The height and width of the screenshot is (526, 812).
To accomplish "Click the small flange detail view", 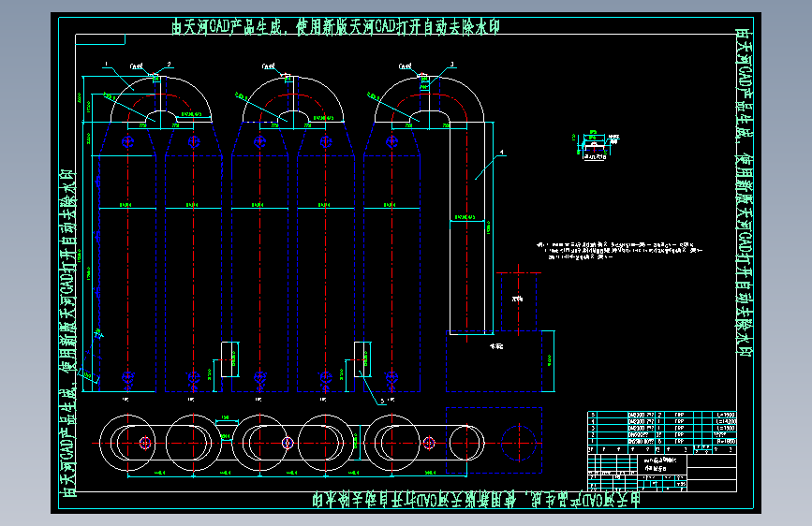I will pos(598,146).
